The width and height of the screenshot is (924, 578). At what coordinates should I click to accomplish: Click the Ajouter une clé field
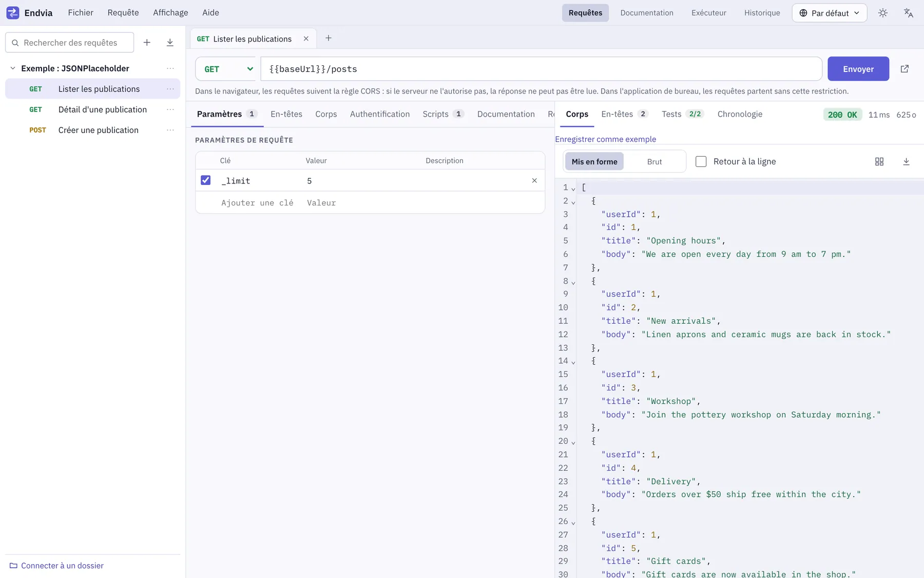pyautogui.click(x=257, y=203)
